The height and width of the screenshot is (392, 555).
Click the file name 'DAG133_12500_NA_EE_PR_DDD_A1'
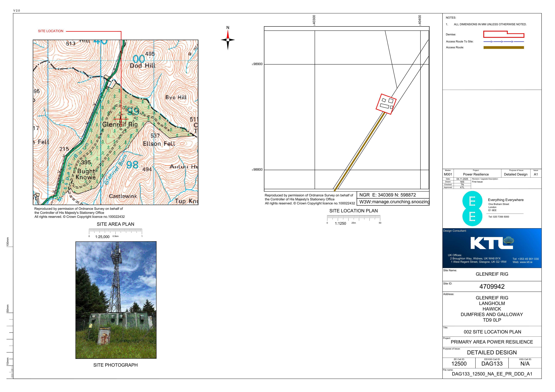[492, 374]
